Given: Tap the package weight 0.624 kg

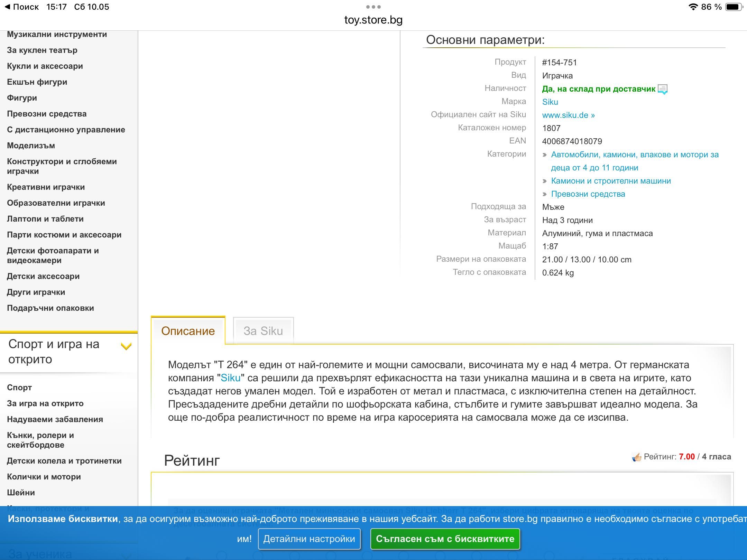Looking at the screenshot, I should (x=558, y=273).
